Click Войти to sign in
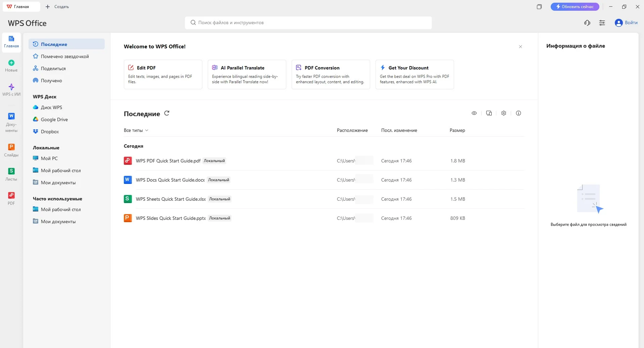Screen dimensions: 644x348 coord(626,23)
